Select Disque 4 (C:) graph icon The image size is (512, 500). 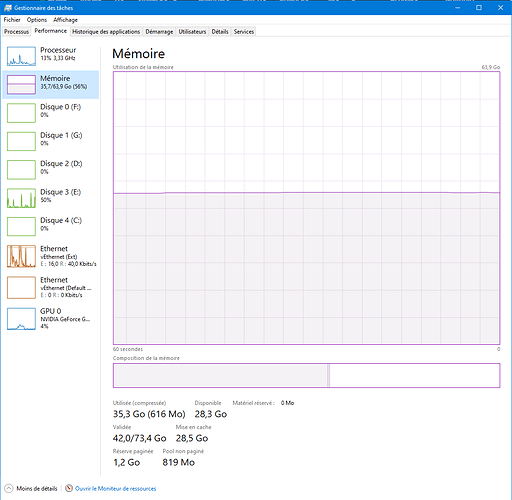point(21,226)
